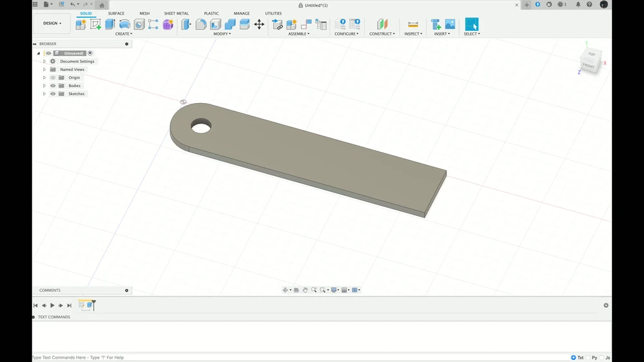Open the ASSEMBLE dropdown menu
This screenshot has width=644, height=362.
point(299,33)
